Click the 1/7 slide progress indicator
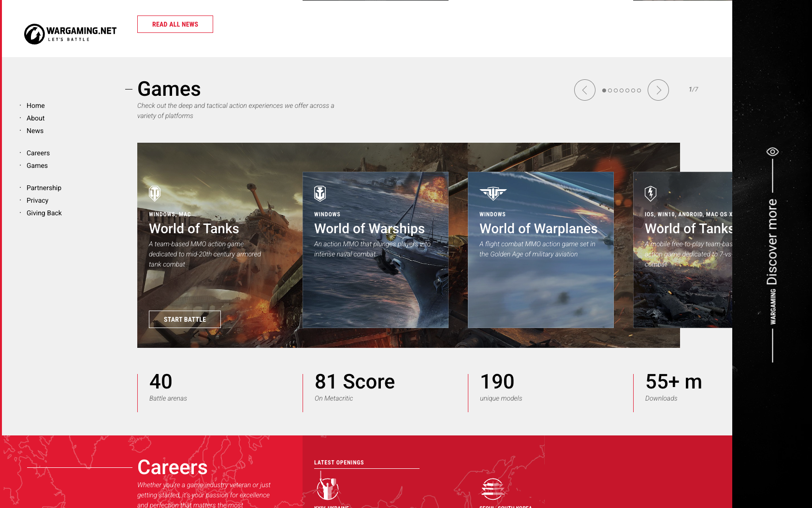The width and height of the screenshot is (812, 508). [694, 89]
